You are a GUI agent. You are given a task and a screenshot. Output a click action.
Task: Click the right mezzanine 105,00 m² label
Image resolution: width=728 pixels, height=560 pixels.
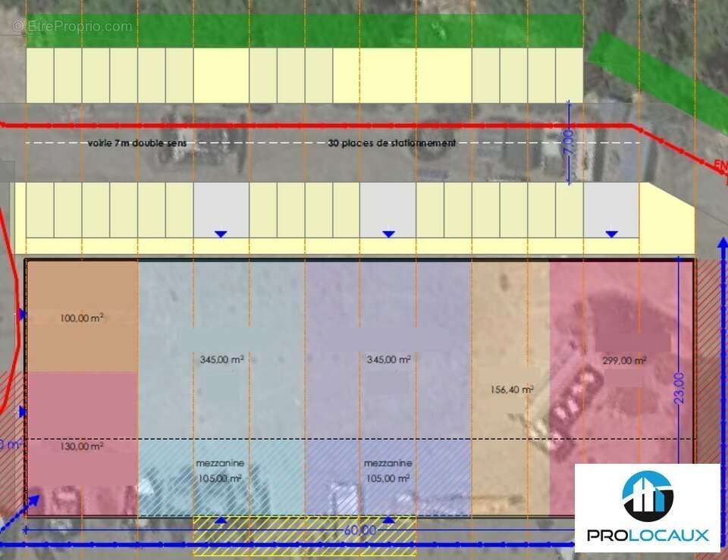click(x=388, y=471)
